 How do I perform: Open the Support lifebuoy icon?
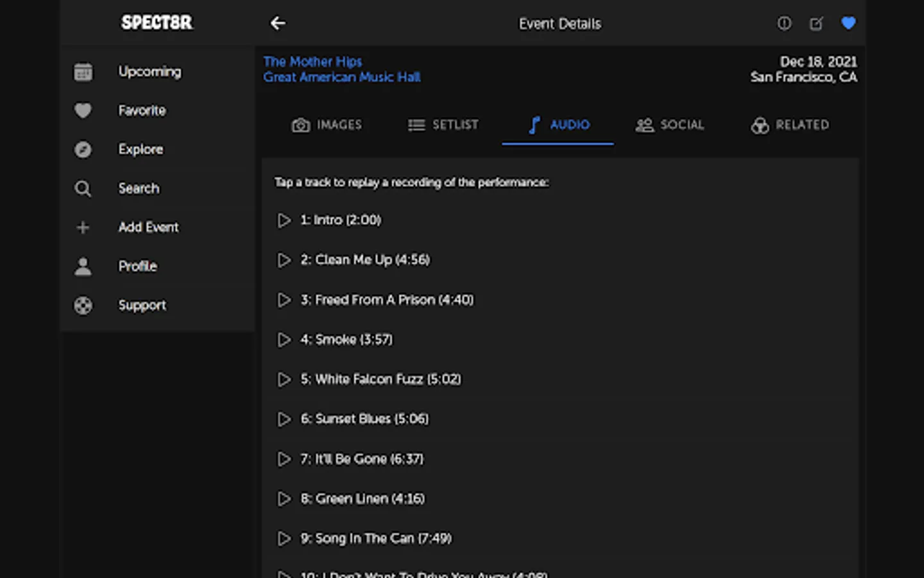83,306
